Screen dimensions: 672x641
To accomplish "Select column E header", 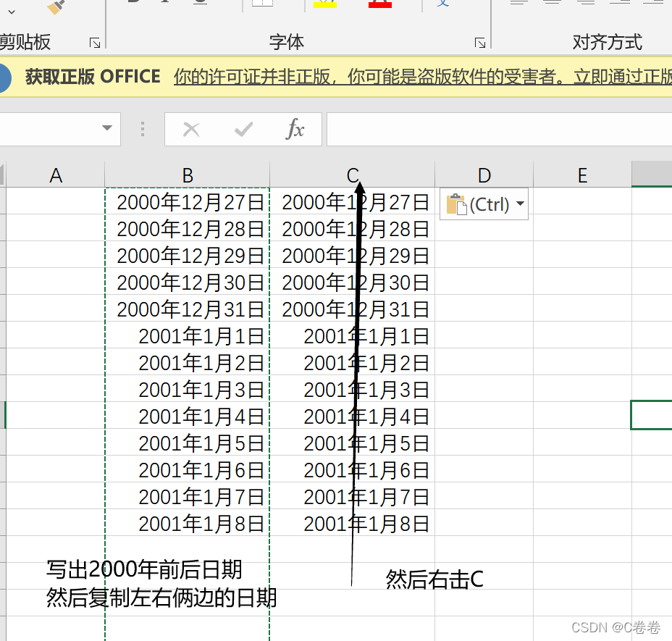I will (582, 175).
